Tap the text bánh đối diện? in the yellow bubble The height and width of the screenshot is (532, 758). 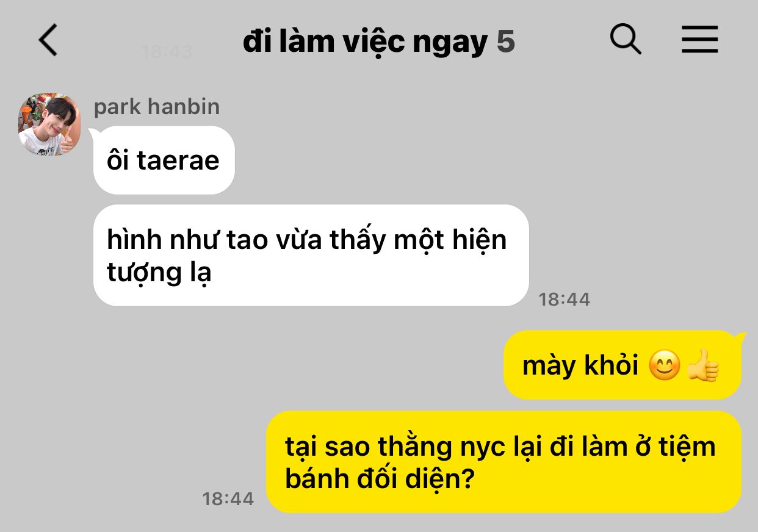(380, 479)
